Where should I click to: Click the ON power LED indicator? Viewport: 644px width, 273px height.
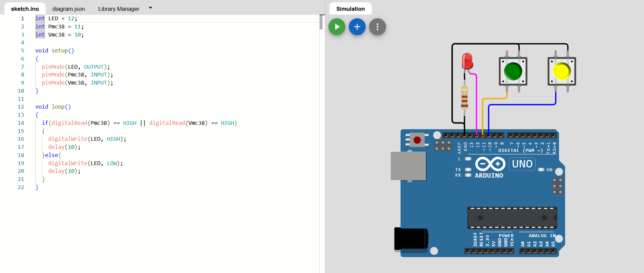541,169
